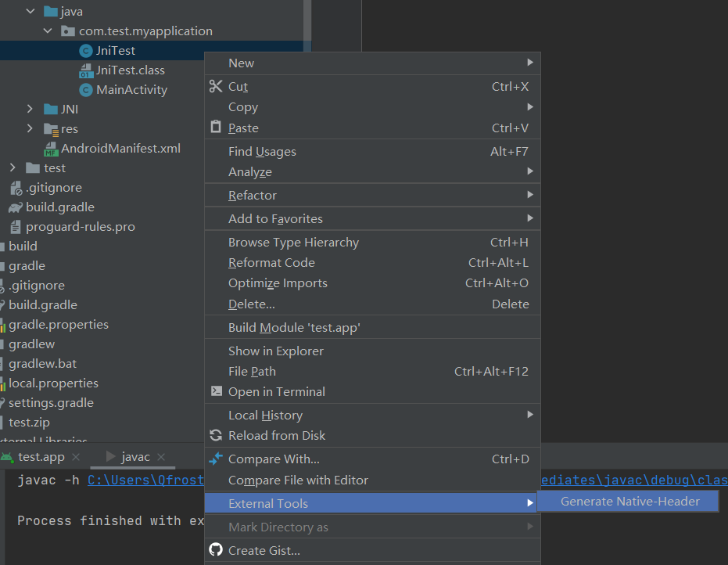This screenshot has height=565, width=728.
Task: Click the Open in Terminal icon
Action: (x=217, y=391)
